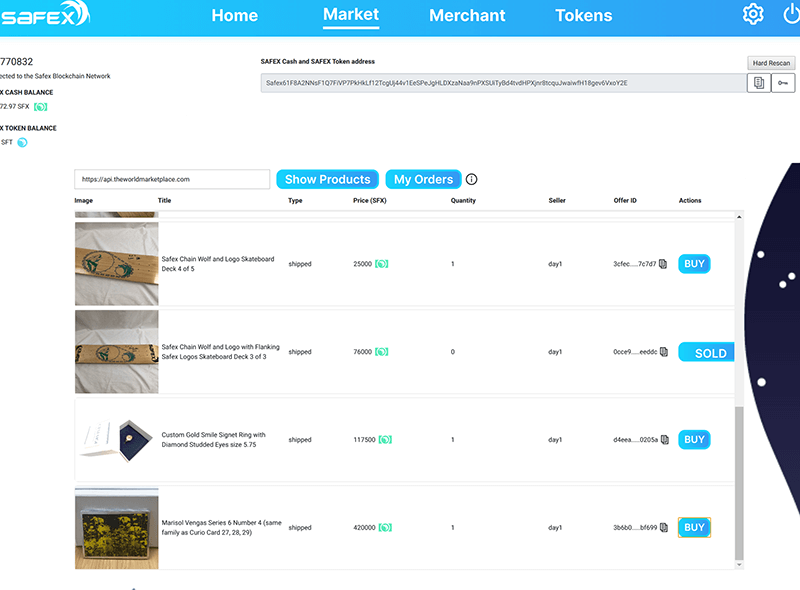Click price value 420000
The width and height of the screenshot is (800, 590).
[364, 527]
